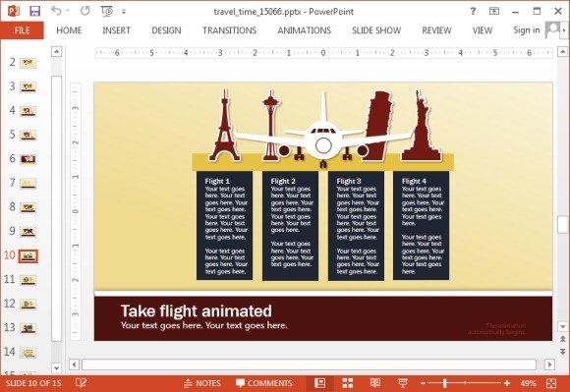Open the TRANSITIONS ribbon tab
Viewport: 570px width, 392px height.
[x=229, y=30]
